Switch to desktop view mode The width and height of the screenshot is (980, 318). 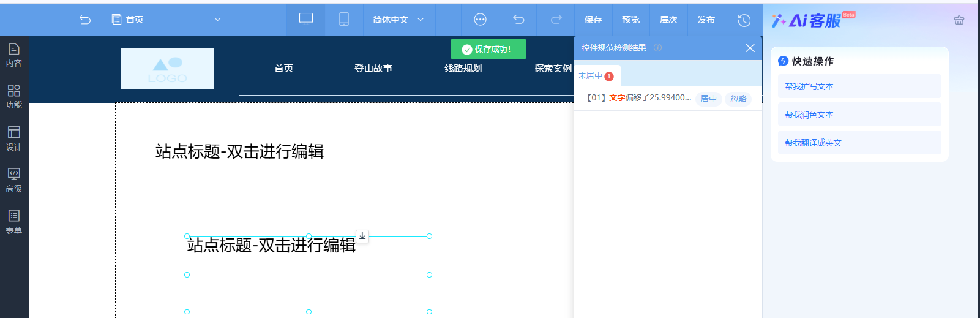point(306,20)
